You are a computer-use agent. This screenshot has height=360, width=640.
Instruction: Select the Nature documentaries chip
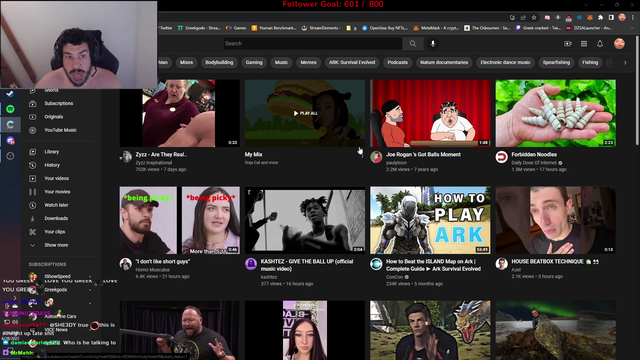pos(444,62)
